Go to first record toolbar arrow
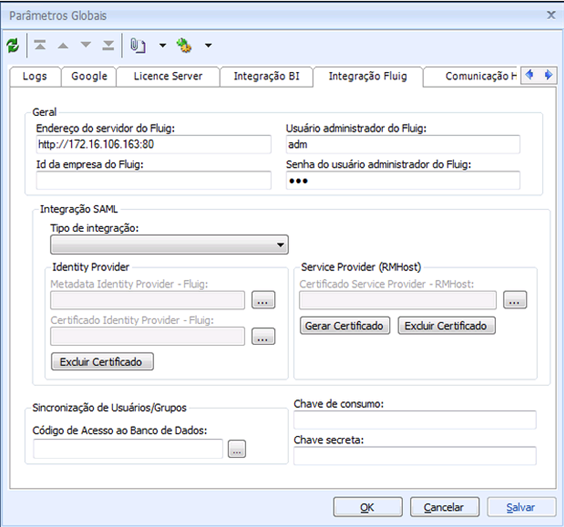 click(x=40, y=45)
